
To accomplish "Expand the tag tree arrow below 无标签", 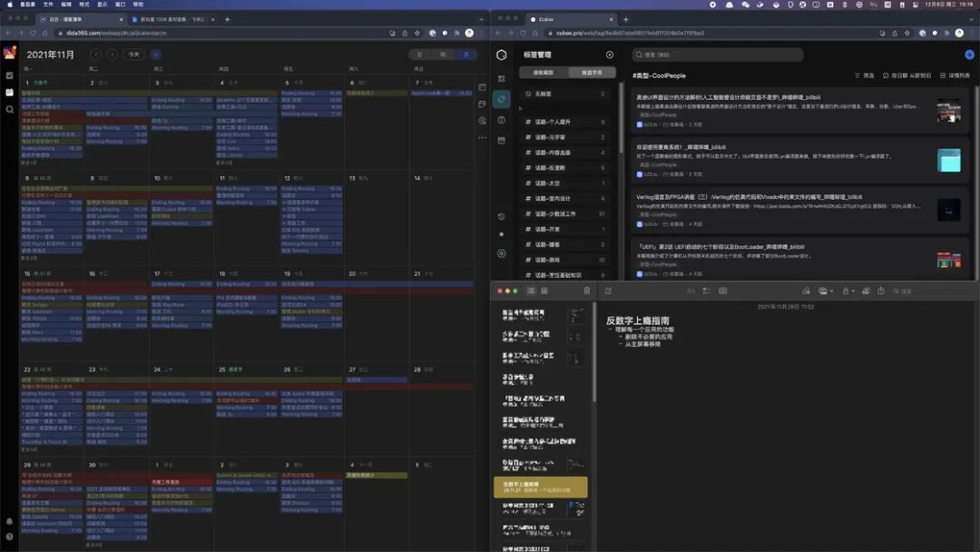I will click(x=521, y=108).
